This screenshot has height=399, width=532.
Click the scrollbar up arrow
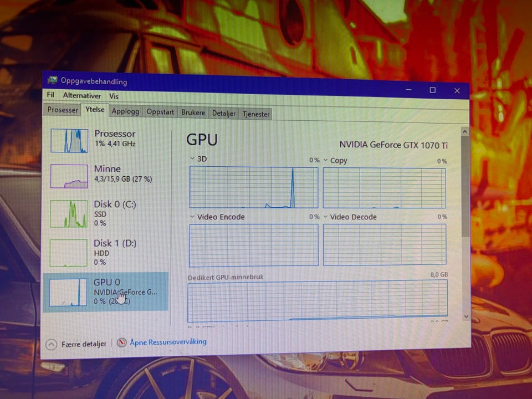[x=465, y=132]
